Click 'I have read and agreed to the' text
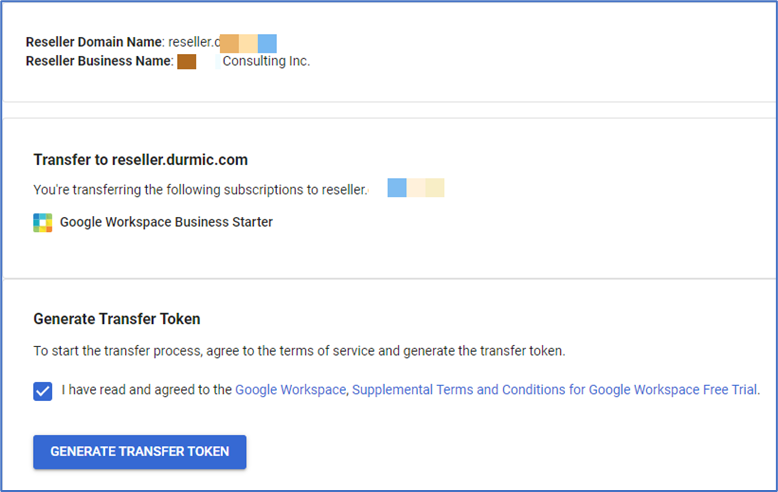The height and width of the screenshot is (492, 778). (146, 390)
